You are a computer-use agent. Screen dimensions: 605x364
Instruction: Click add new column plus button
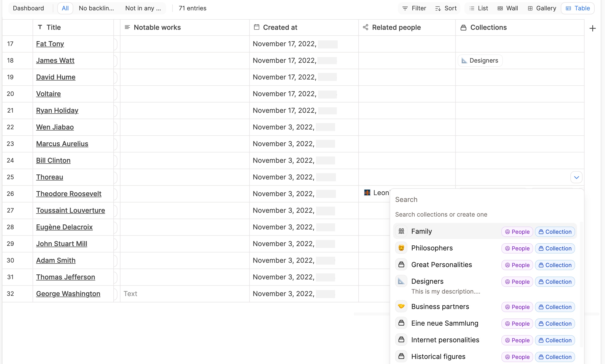click(592, 28)
